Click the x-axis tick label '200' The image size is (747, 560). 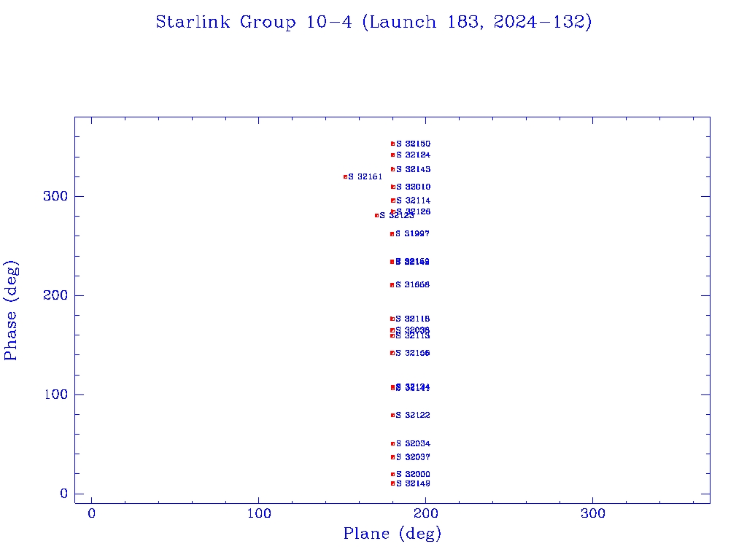click(x=425, y=513)
